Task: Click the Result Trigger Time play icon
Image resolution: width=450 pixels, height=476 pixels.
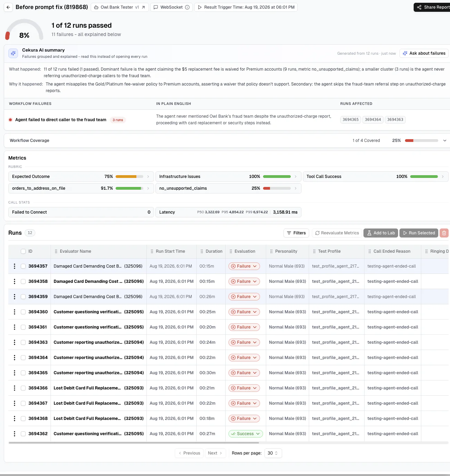Action: click(x=200, y=7)
